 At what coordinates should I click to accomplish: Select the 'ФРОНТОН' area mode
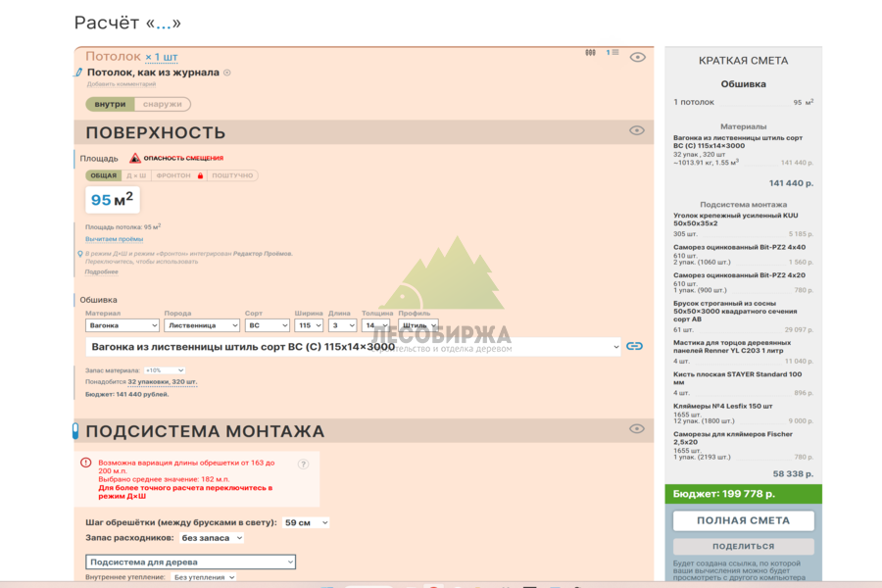click(173, 175)
